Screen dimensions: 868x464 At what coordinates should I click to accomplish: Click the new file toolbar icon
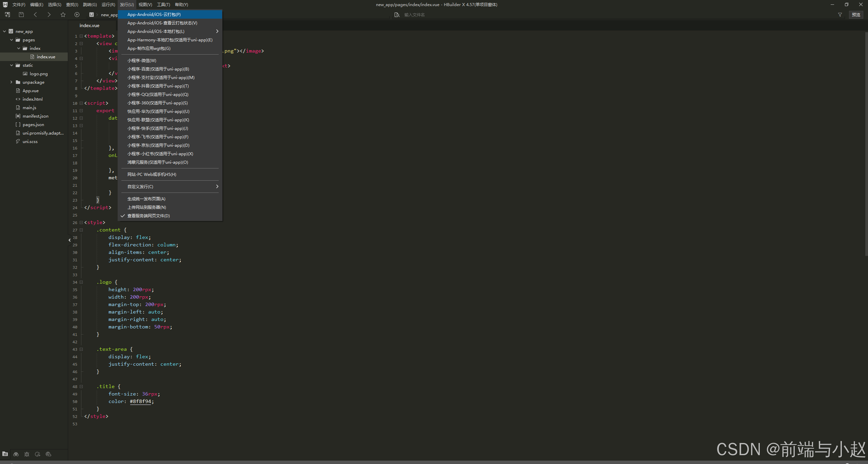pyautogui.click(x=7, y=15)
